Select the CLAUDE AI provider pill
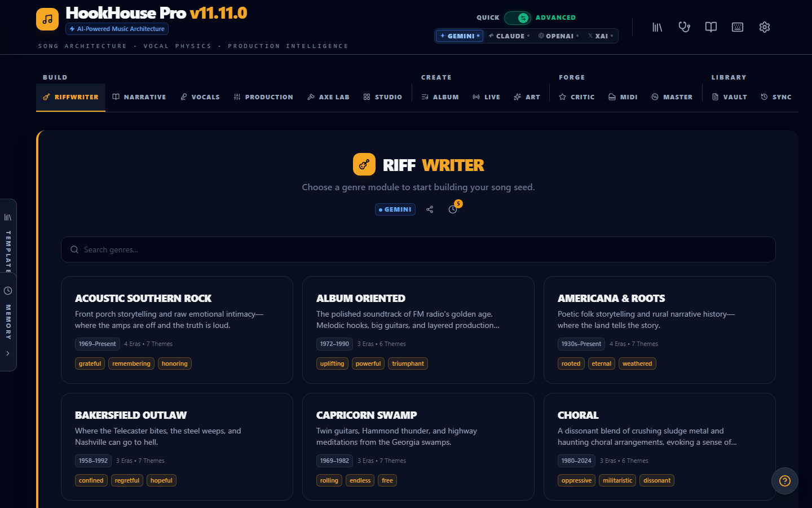The width and height of the screenshot is (812, 508). (x=508, y=36)
